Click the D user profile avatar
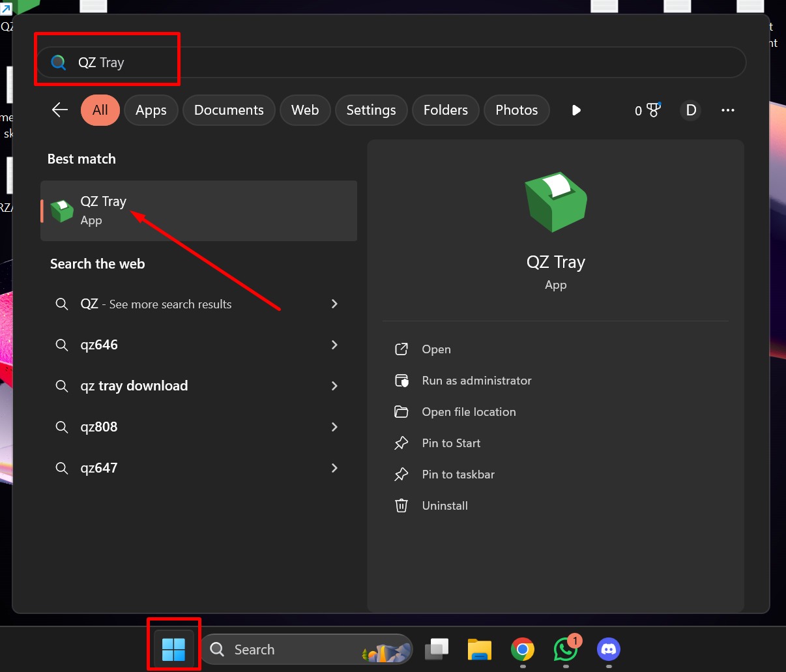Screen dimensions: 786x672 coord(691,110)
